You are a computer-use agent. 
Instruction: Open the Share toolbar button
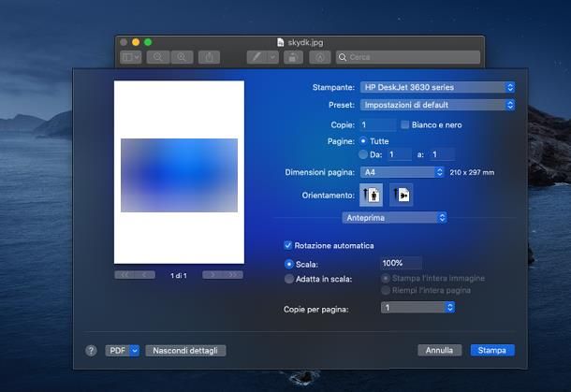point(209,57)
